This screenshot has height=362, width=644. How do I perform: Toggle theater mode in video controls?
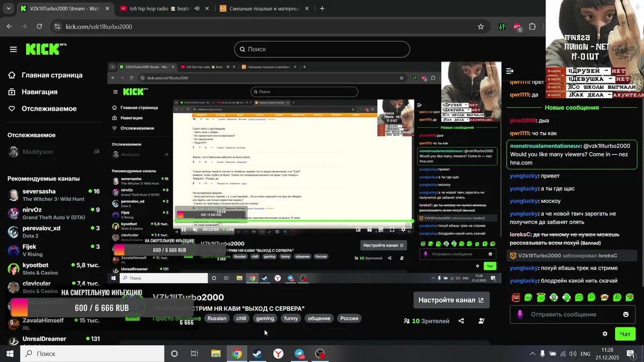[x=381, y=229]
